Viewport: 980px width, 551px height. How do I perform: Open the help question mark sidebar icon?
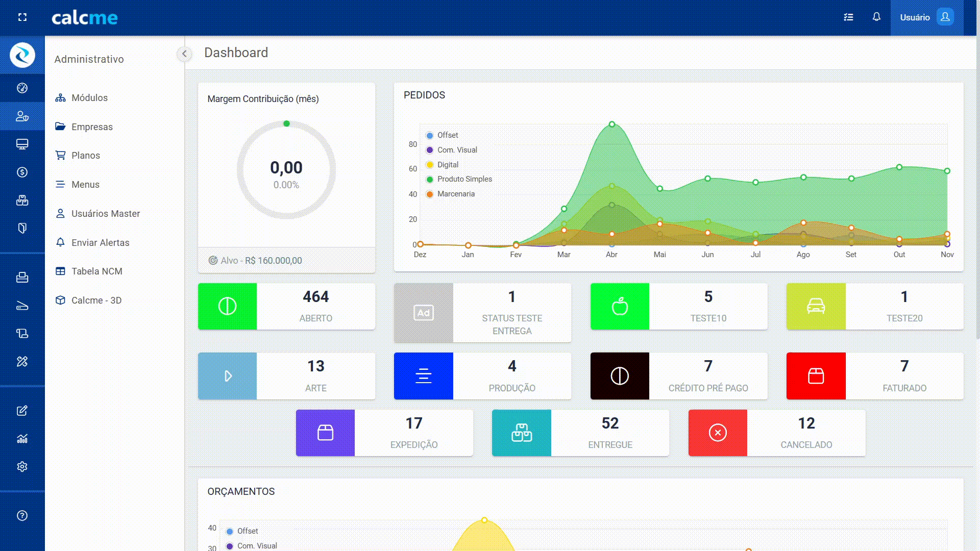point(22,516)
